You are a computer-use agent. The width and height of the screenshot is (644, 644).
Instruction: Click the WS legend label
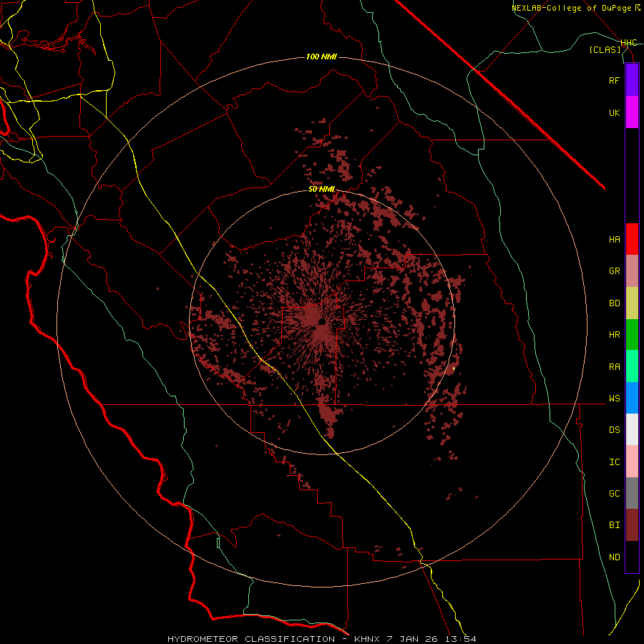point(614,399)
